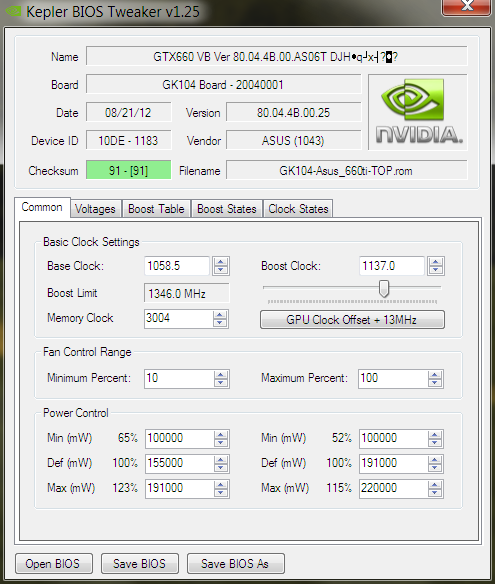Click the Date 08/21/12 value

tap(128, 112)
